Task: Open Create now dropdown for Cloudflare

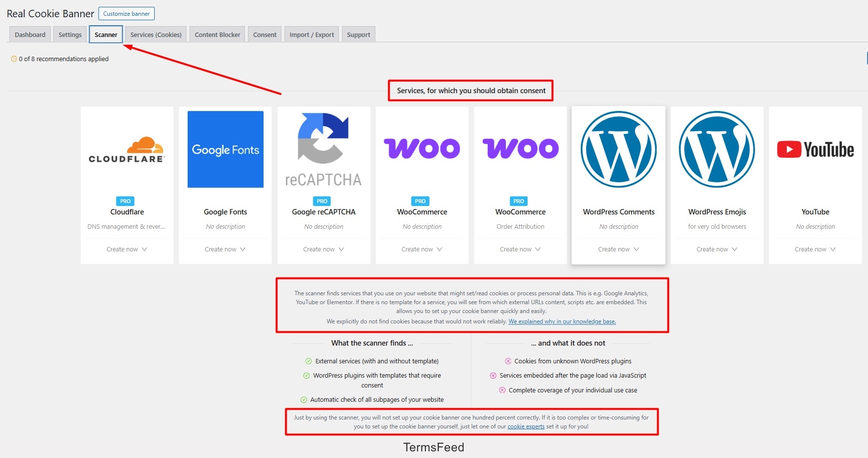Action: pos(127,249)
